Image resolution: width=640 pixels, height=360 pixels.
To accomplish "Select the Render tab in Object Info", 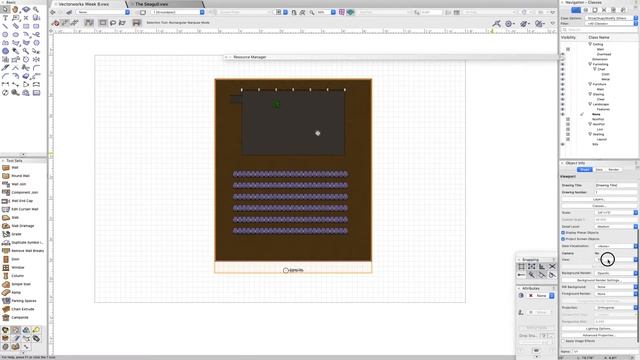I will (x=613, y=169).
